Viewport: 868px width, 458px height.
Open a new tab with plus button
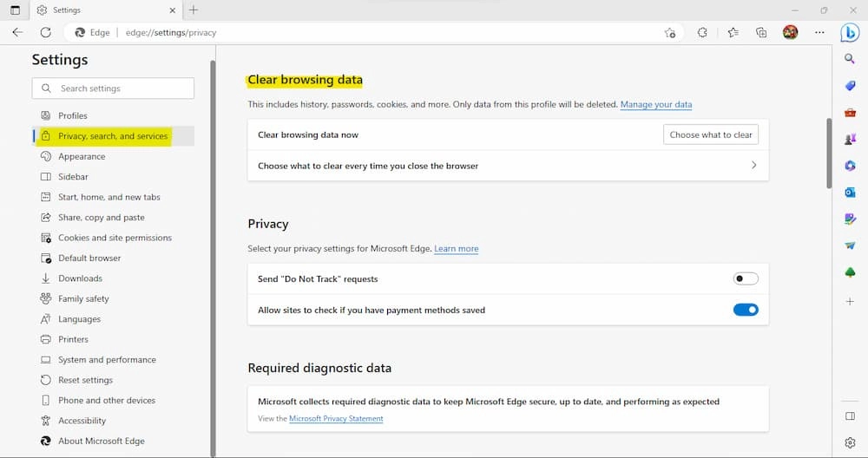coord(194,10)
